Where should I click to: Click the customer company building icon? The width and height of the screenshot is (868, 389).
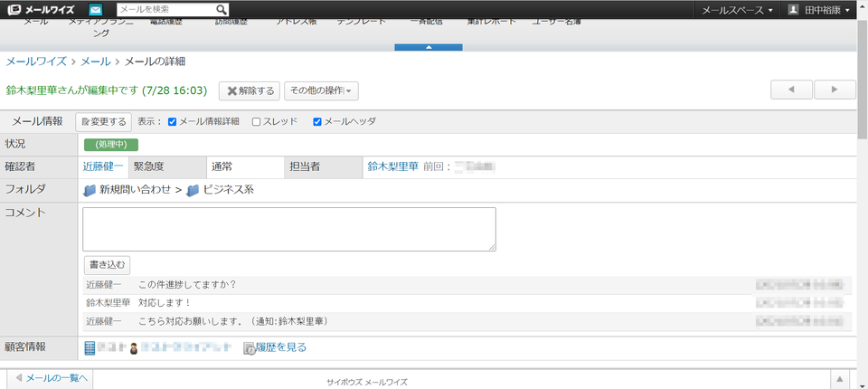90,348
